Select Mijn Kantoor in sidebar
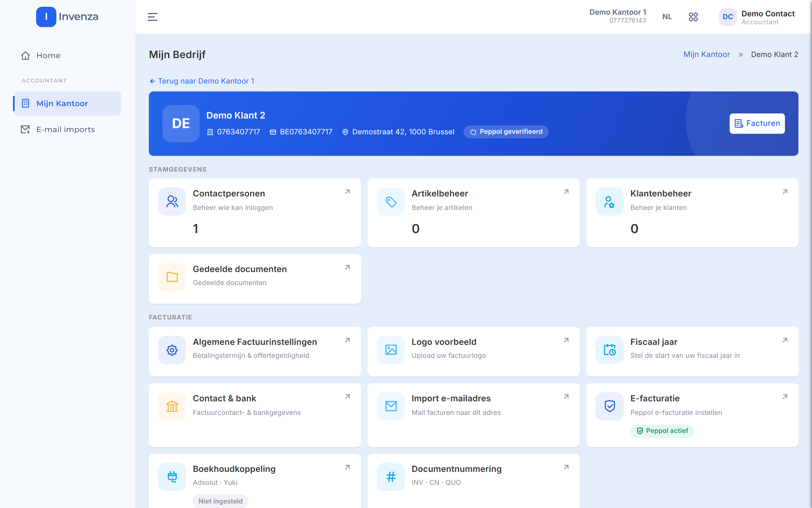The height and width of the screenshot is (508, 812). 67,104
